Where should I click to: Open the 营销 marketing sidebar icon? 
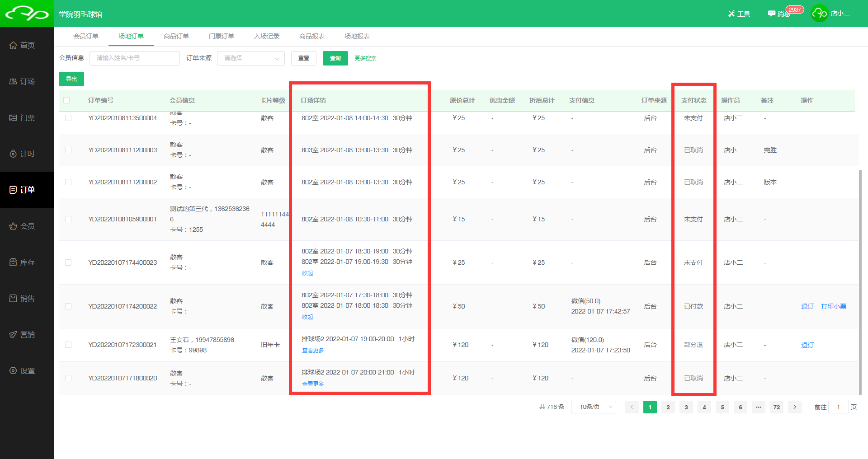click(x=13, y=334)
